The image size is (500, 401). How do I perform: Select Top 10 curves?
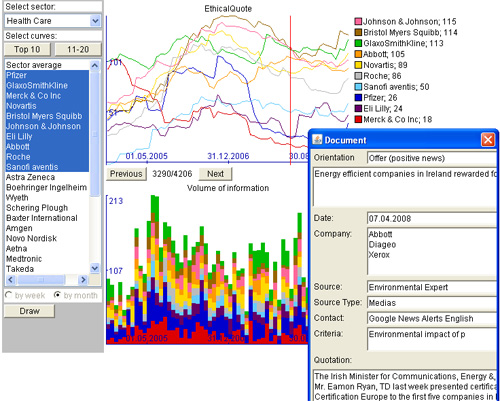27,49
